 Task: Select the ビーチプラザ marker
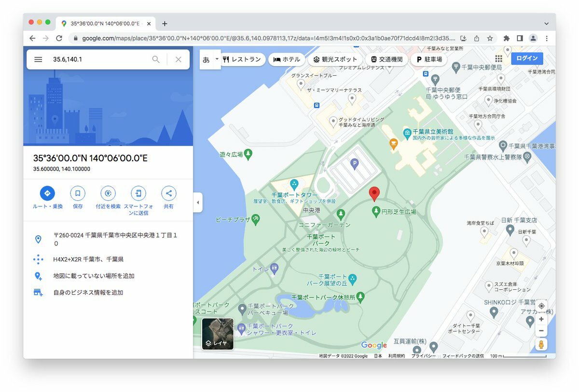(256, 219)
